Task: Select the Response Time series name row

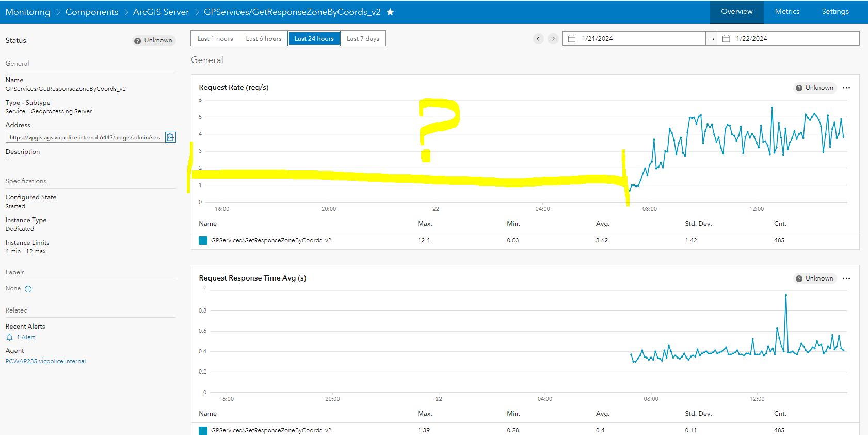Action: click(271, 430)
